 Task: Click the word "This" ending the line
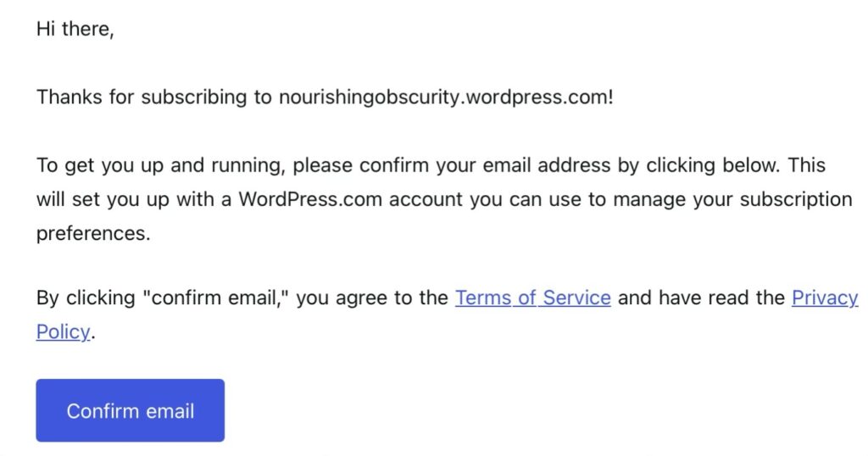tap(807, 164)
